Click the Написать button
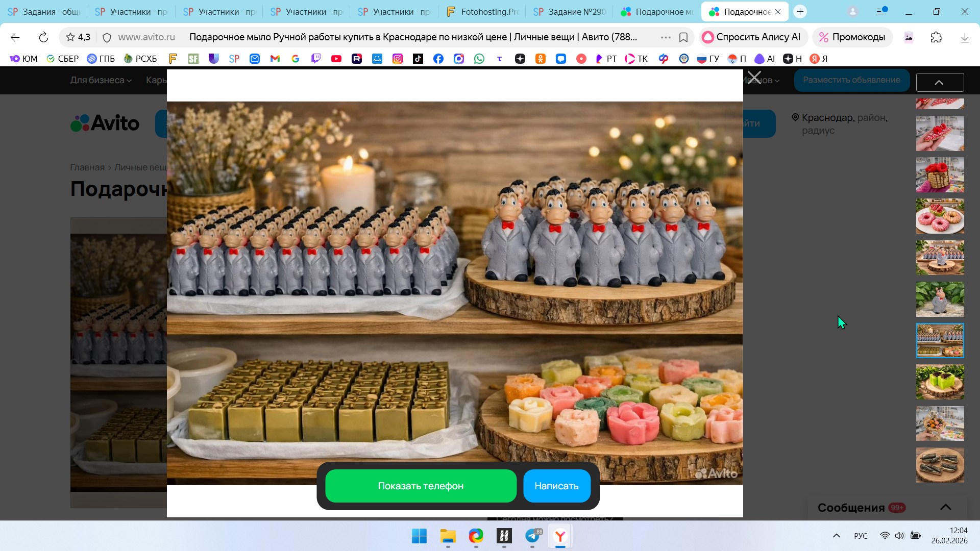 click(x=556, y=486)
